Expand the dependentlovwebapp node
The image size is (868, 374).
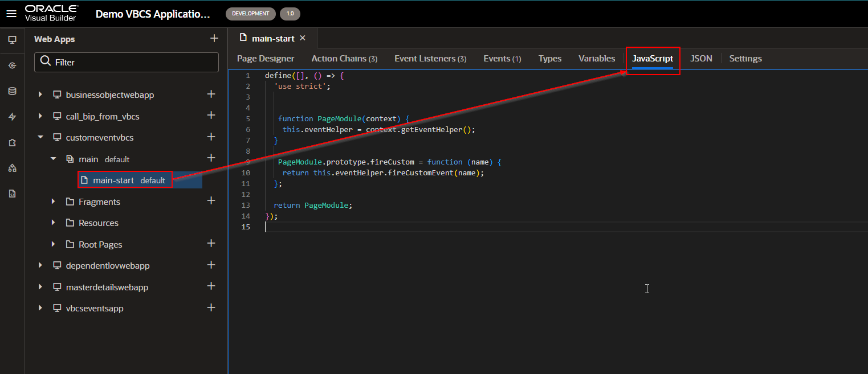[x=40, y=265]
